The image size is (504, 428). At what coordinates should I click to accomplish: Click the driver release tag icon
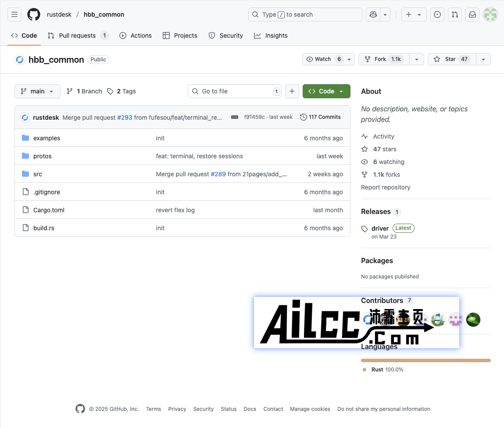tap(365, 229)
